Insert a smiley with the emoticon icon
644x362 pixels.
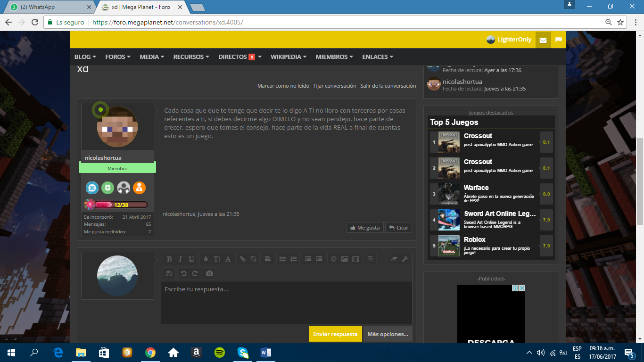pos(333,259)
